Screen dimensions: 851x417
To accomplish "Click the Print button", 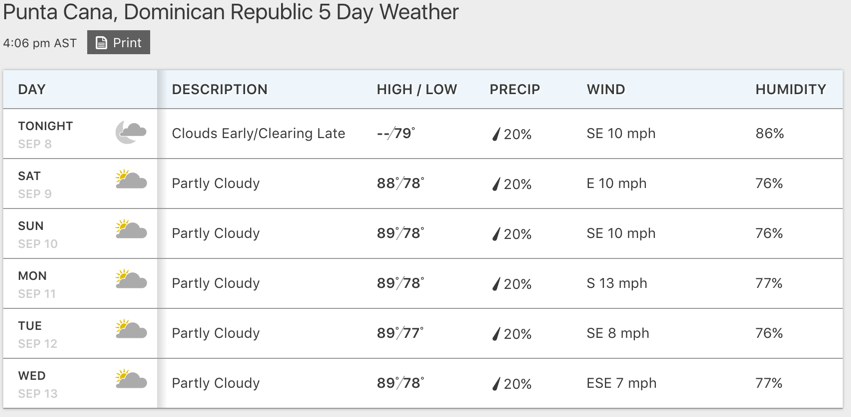I will click(118, 42).
